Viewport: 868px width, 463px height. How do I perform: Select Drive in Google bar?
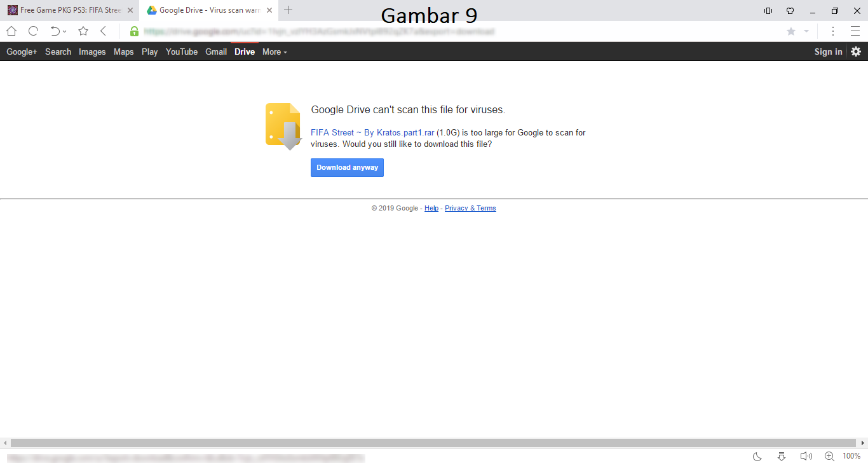(x=245, y=52)
